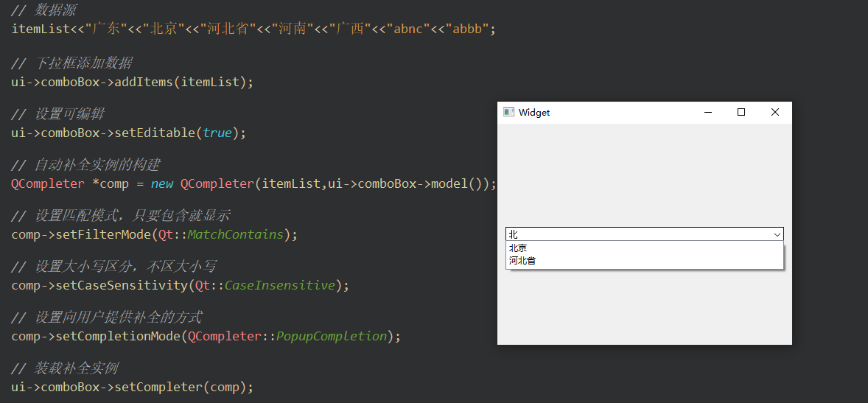
Task: Click the setEditable(true) code line
Action: click(x=128, y=133)
